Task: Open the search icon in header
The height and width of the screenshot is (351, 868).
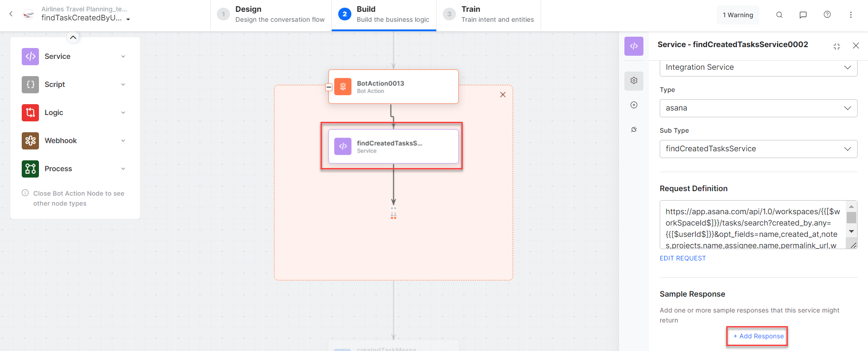Action: click(779, 15)
